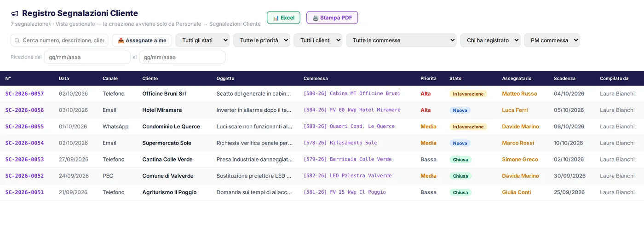Expand the Tutte le priorità dropdown
The height and width of the screenshot is (231, 644).
coord(261,40)
